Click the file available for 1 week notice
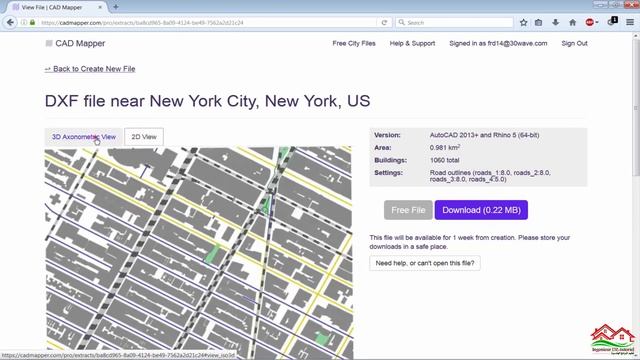The image size is (640, 360). [470, 242]
